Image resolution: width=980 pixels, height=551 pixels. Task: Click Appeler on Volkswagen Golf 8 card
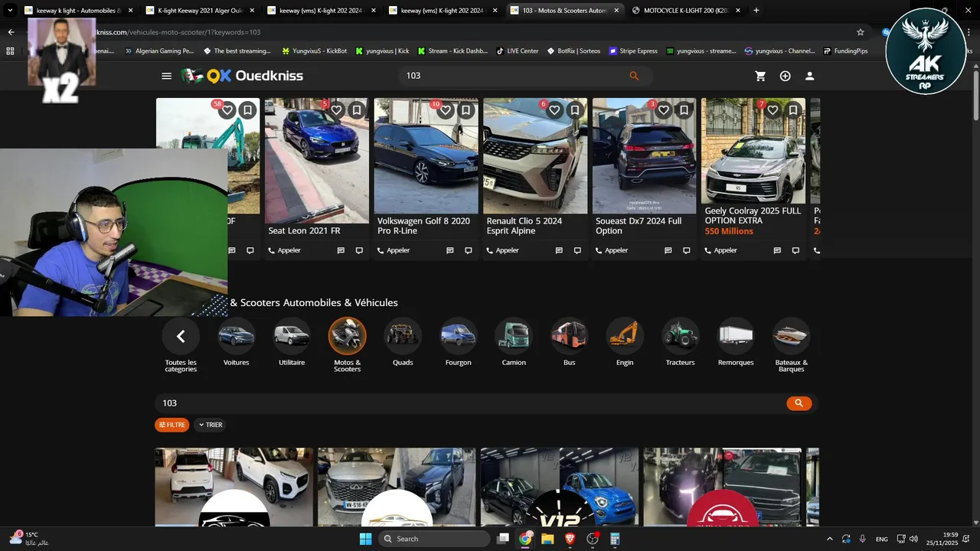[394, 250]
